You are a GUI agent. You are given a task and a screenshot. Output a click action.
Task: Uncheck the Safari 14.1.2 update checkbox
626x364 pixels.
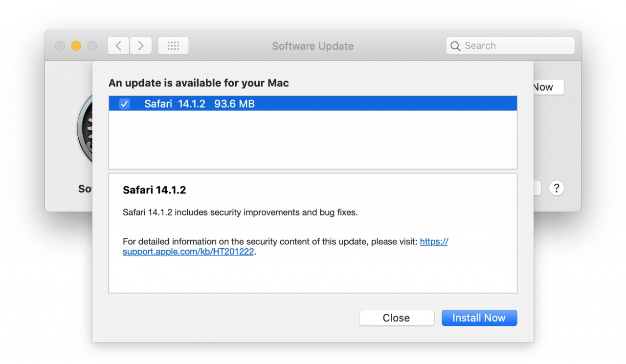124,104
